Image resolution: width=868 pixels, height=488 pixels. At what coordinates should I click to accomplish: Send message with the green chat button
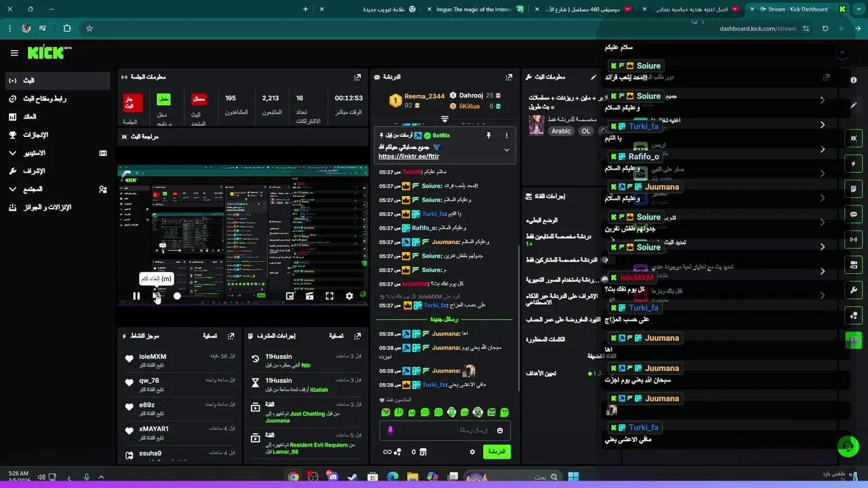coord(496,451)
